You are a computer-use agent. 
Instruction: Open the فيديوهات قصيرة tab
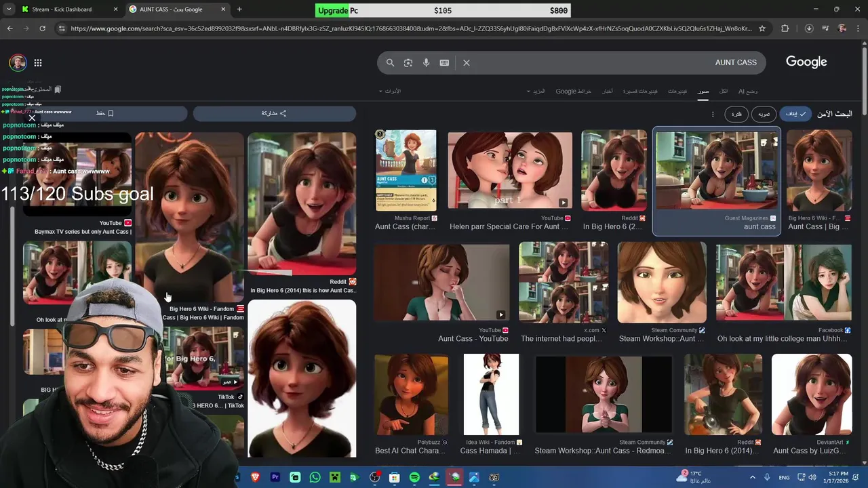[x=640, y=91]
